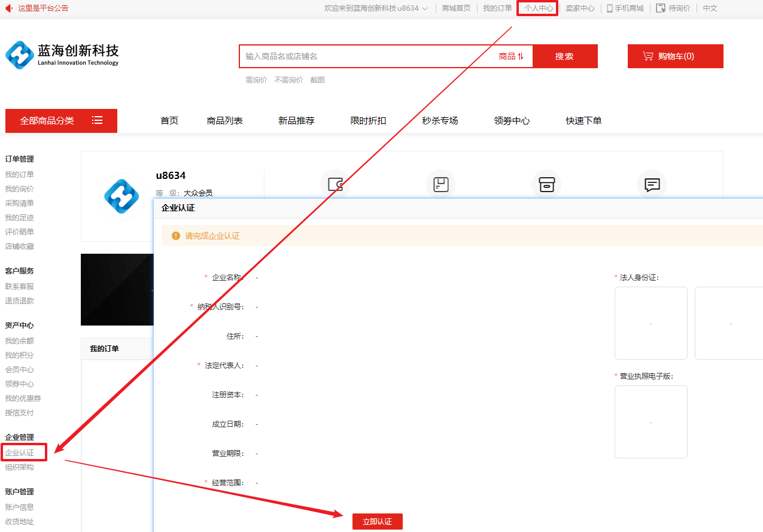Open 采购清单 in sidebar
This screenshot has width=763, height=532.
pos(20,203)
